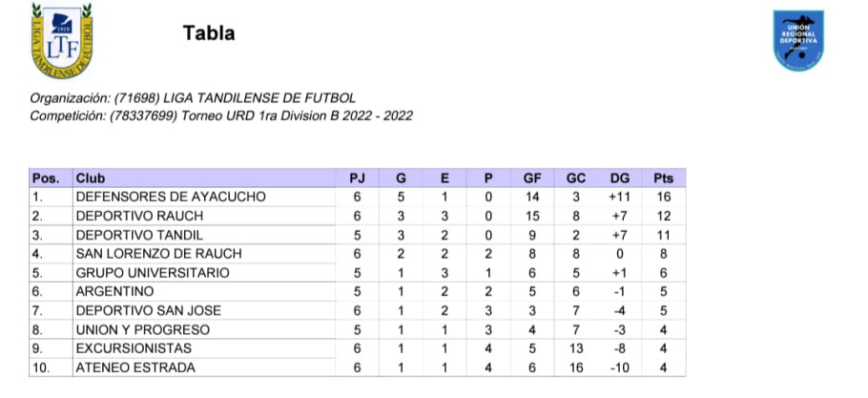Viewport: 868px width, 398px height.
Task: Click the PJ column header
Action: (x=357, y=178)
